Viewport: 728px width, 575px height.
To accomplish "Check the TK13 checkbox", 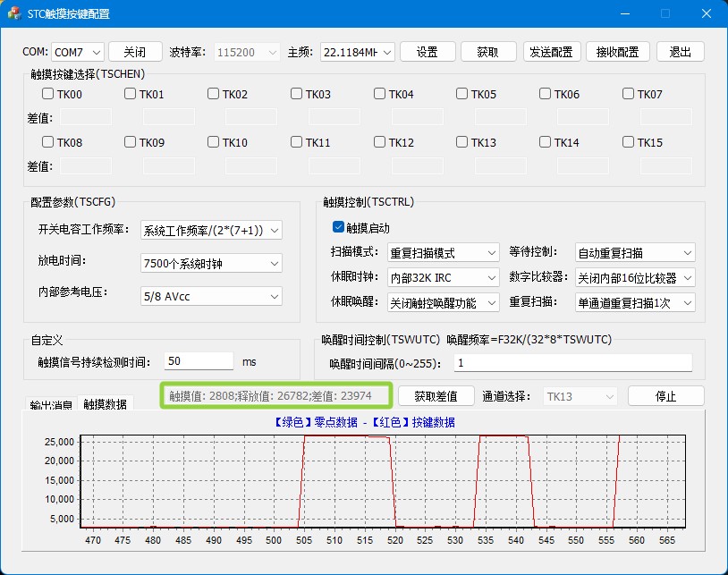I will 462,142.
